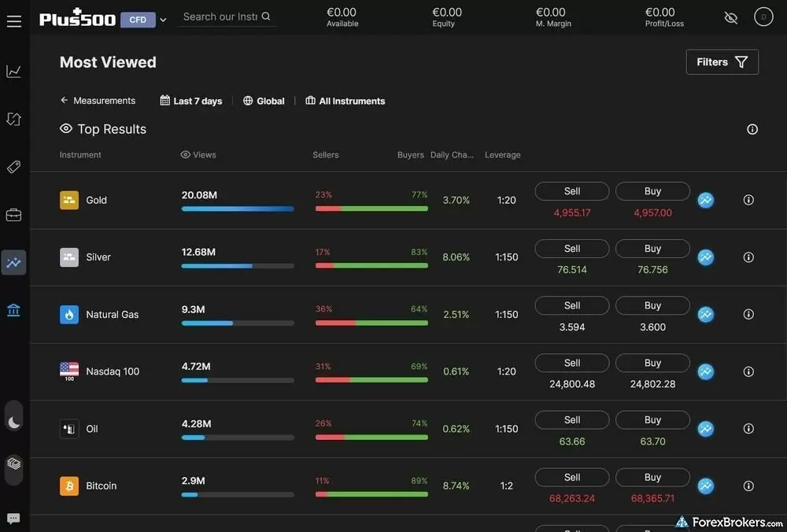The width and height of the screenshot is (787, 532).
Task: Expand the CFD account type dropdown
Action: 162,19
